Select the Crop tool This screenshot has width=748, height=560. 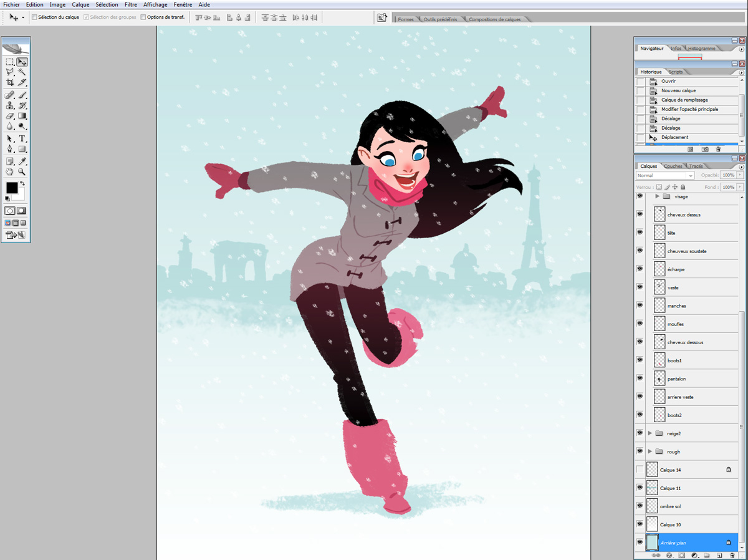click(x=10, y=82)
